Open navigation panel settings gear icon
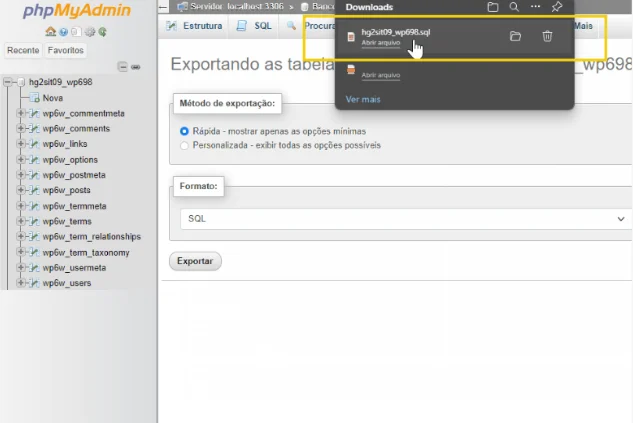The height and width of the screenshot is (423, 633). (x=90, y=32)
